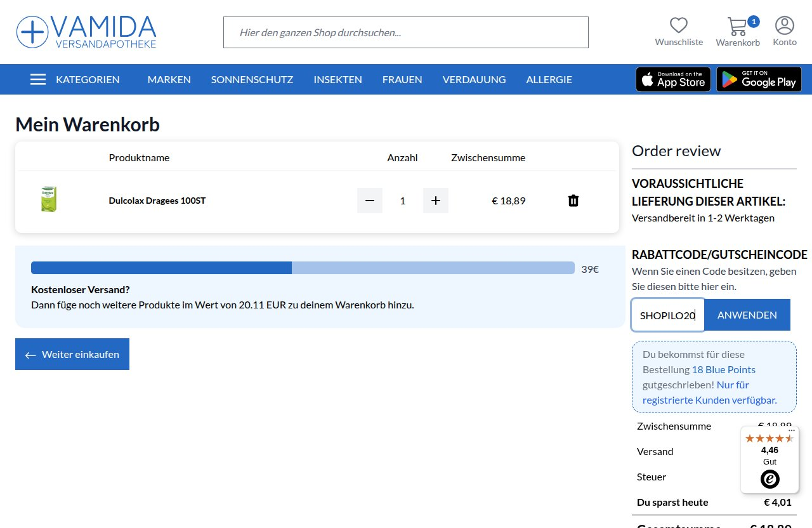Click the Du sparst heute amount € 4,01
This screenshot has width=812, height=528.
click(778, 502)
